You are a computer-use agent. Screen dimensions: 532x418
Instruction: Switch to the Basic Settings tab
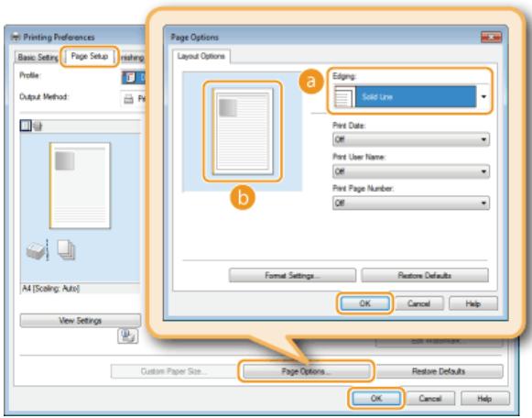tap(38, 58)
